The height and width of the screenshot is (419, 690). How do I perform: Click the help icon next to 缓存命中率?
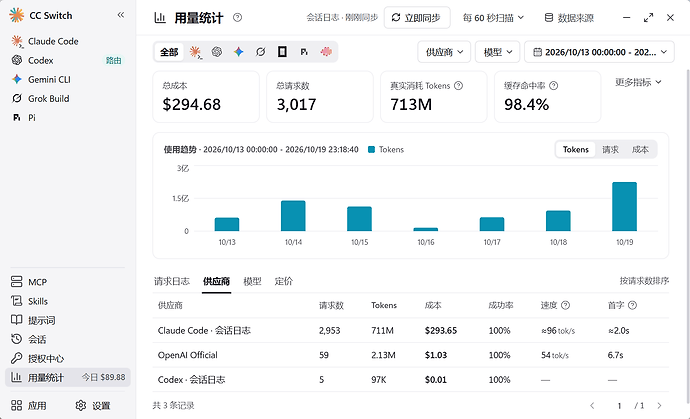[554, 86]
